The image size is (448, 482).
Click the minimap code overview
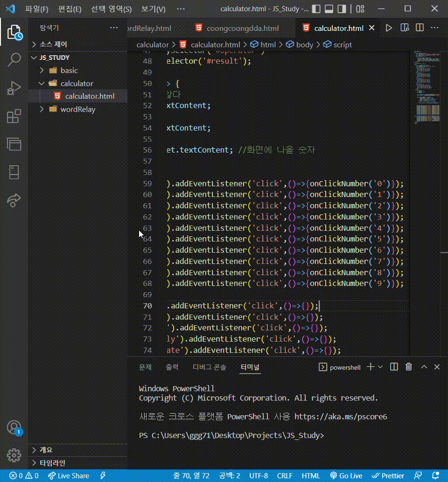(427, 87)
